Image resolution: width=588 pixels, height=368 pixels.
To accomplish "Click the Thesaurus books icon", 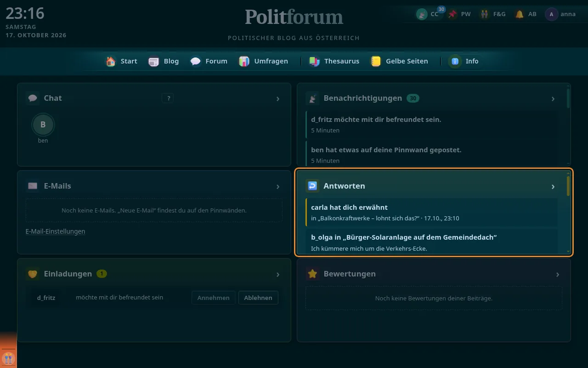I will click(x=314, y=61).
